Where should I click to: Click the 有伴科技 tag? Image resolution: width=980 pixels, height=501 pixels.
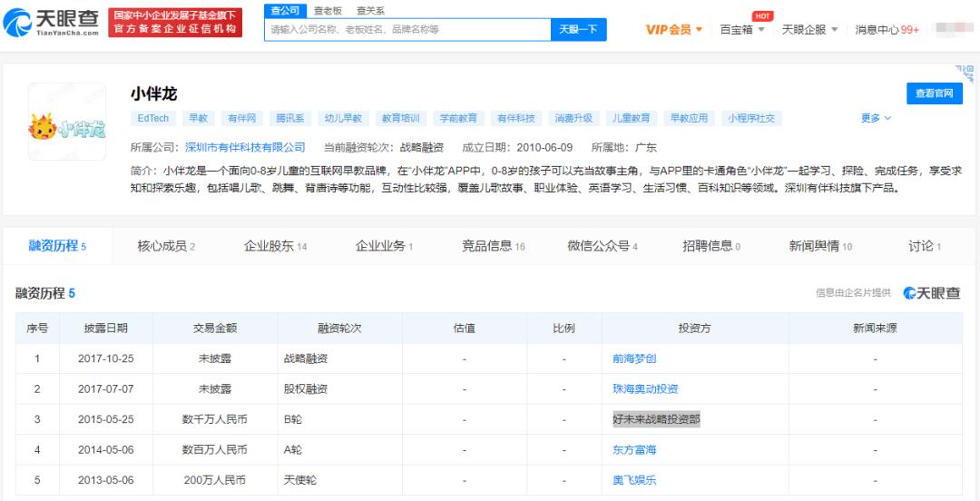515,118
